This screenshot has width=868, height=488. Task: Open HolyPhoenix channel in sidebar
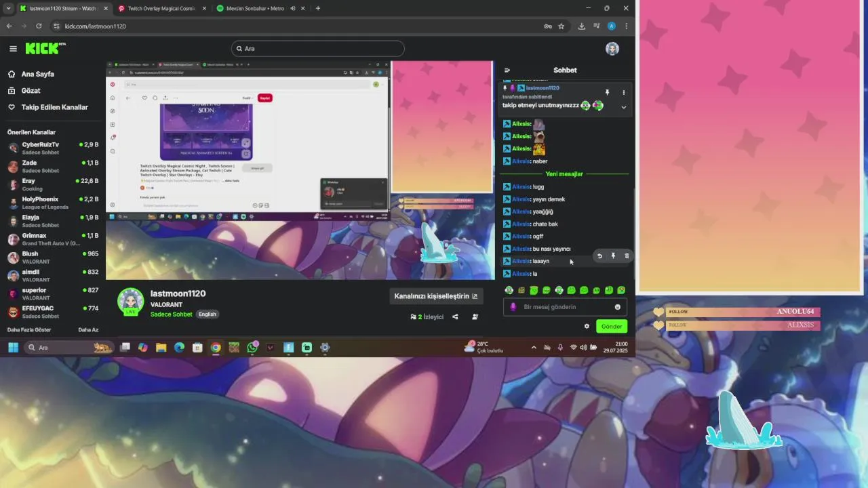[53, 203]
